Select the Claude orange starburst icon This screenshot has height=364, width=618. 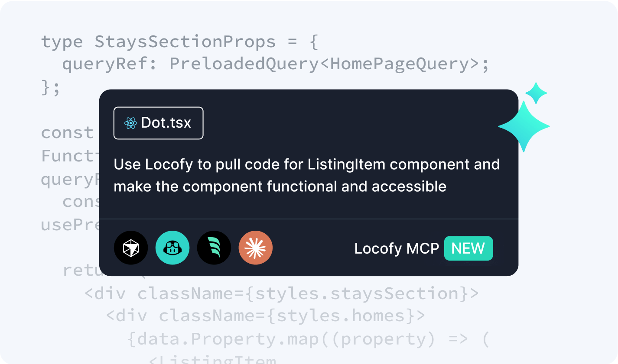[x=255, y=248]
